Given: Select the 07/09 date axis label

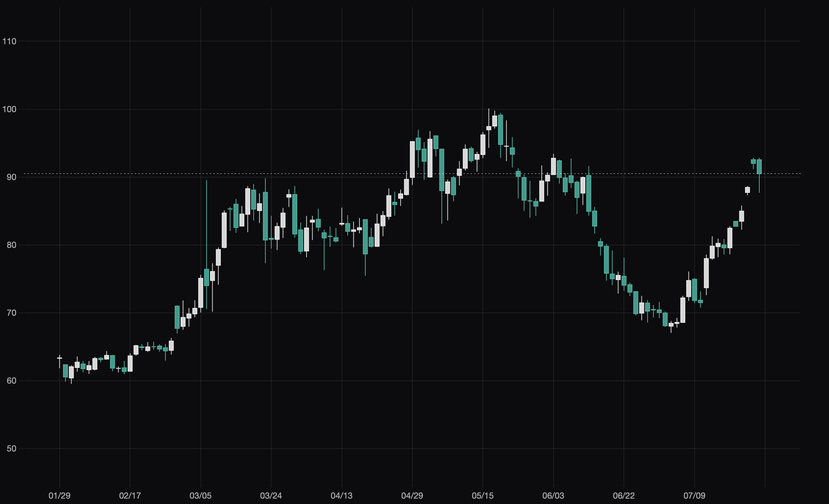Looking at the screenshot, I should 694,496.
